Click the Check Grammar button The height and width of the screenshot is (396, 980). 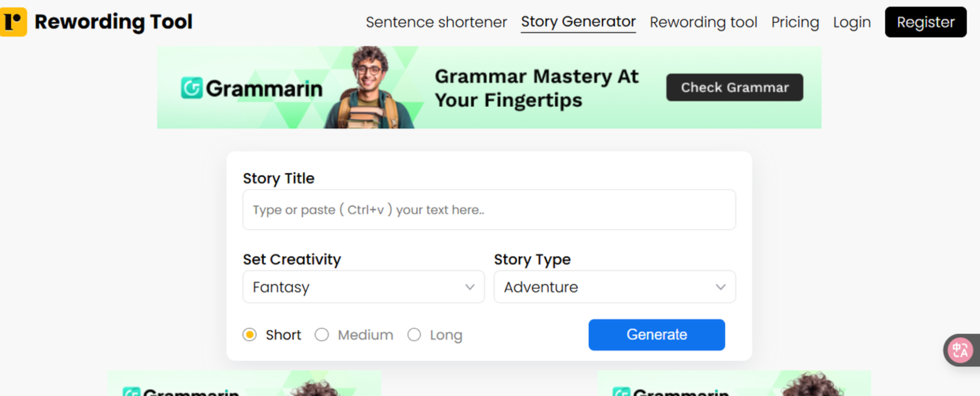(x=734, y=87)
